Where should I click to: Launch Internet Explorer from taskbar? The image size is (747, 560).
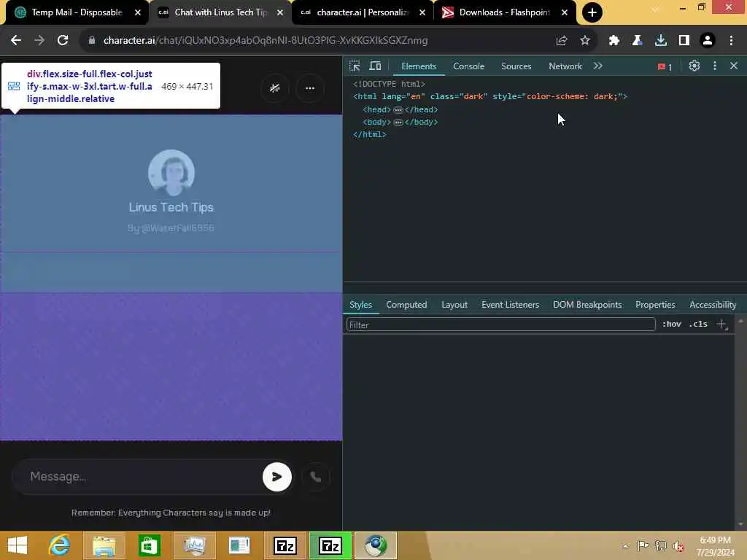(60, 545)
